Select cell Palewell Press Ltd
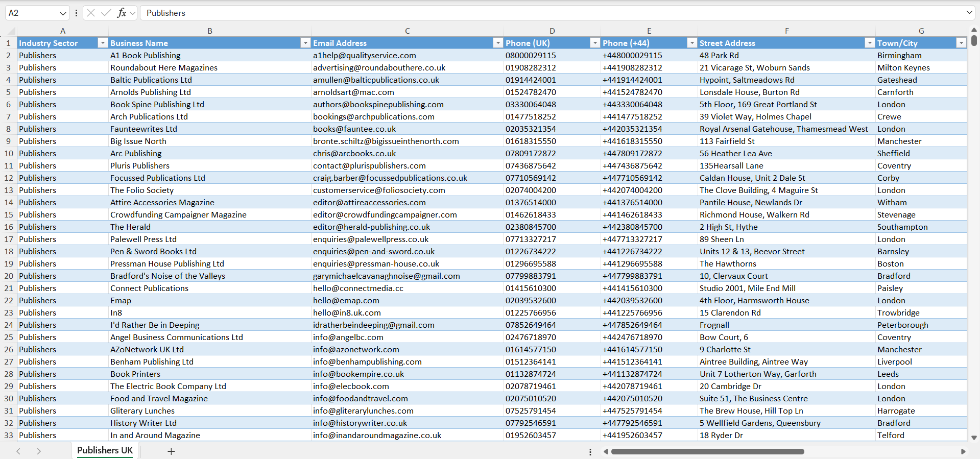Viewport: 980px width, 459px height. pos(210,239)
